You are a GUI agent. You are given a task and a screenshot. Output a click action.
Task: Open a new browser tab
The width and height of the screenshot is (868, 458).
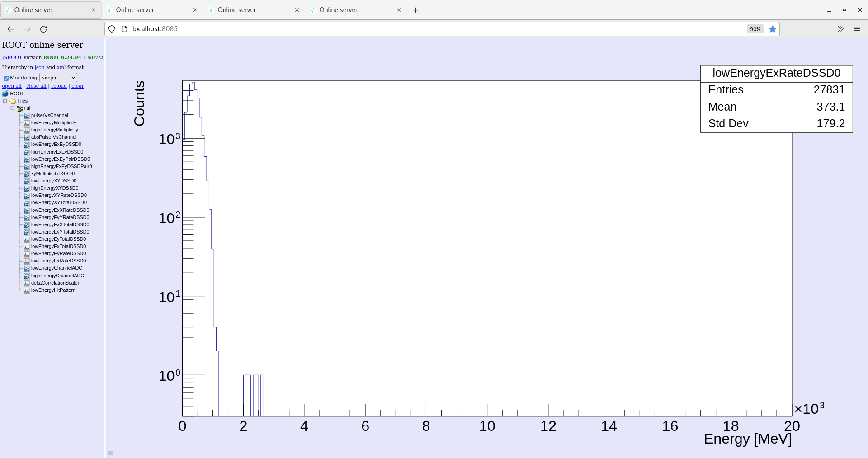[x=416, y=10]
